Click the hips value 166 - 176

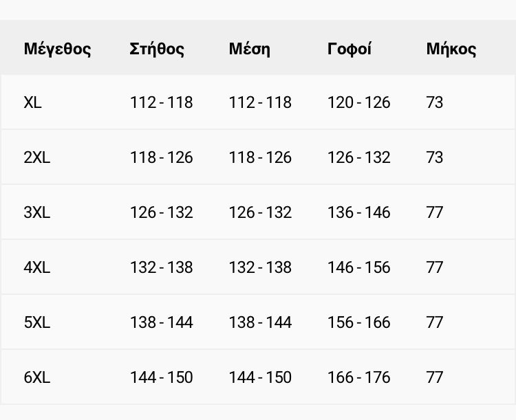click(x=358, y=377)
